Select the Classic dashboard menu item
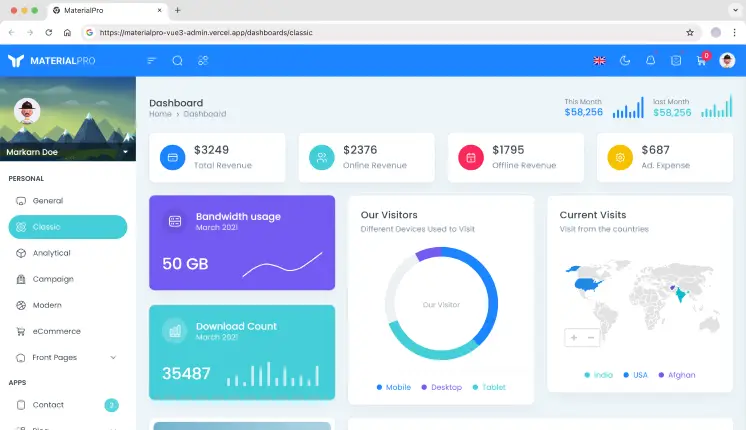Viewport: 746px width, 430px height. point(68,227)
